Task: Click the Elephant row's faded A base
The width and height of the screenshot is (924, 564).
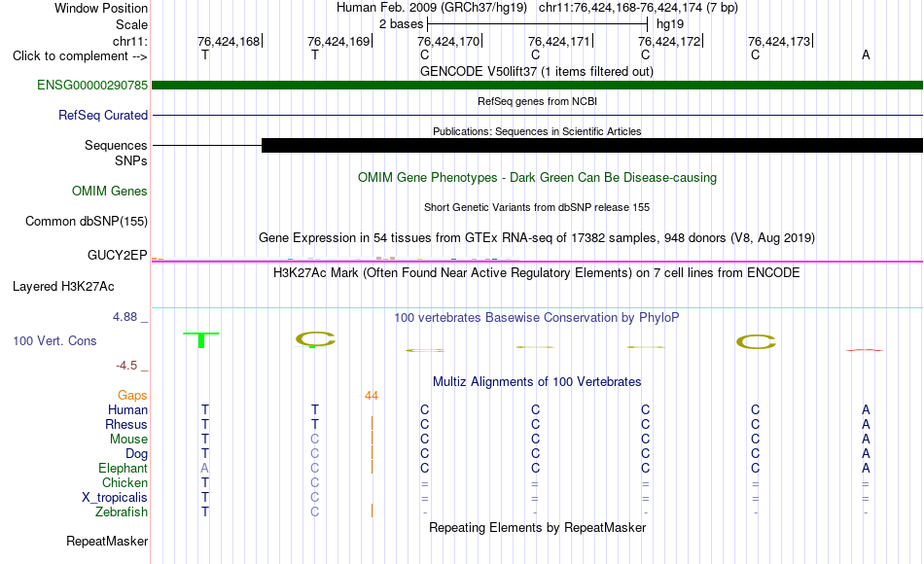Action: pos(204,468)
